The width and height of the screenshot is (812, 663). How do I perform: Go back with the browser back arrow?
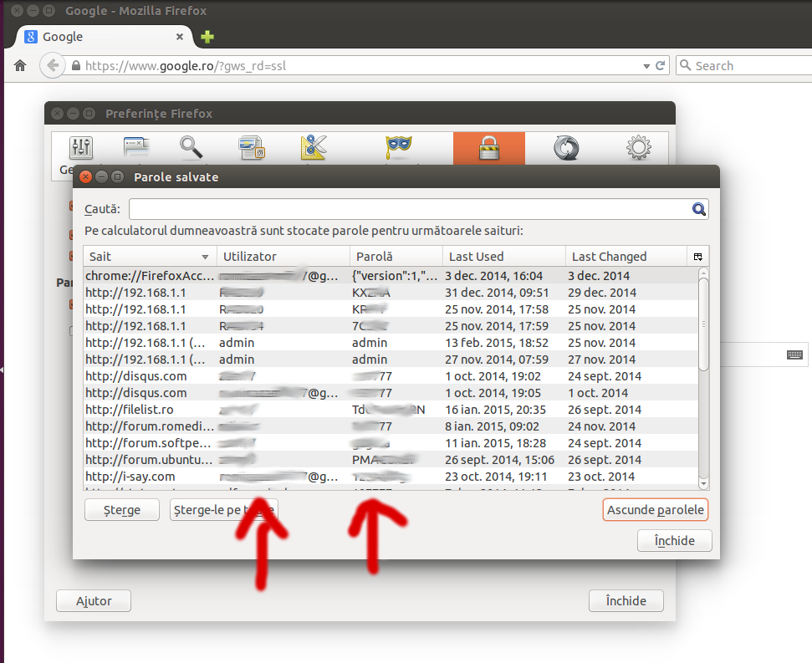tap(53, 66)
